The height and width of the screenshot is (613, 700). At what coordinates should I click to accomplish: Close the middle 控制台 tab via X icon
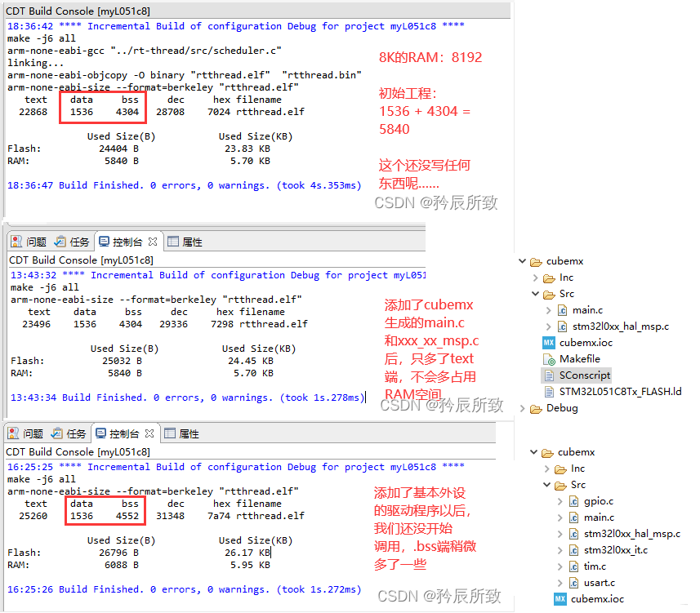point(153,242)
